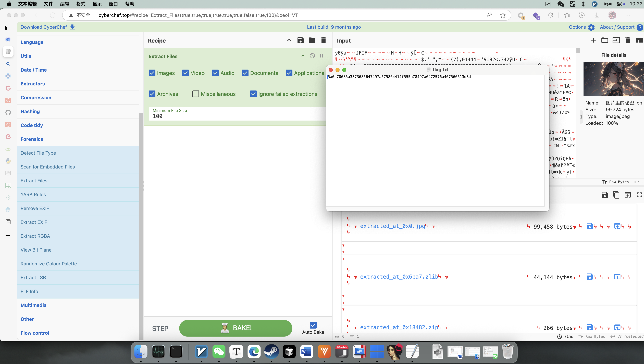Add this page to favorites star

(503, 15)
